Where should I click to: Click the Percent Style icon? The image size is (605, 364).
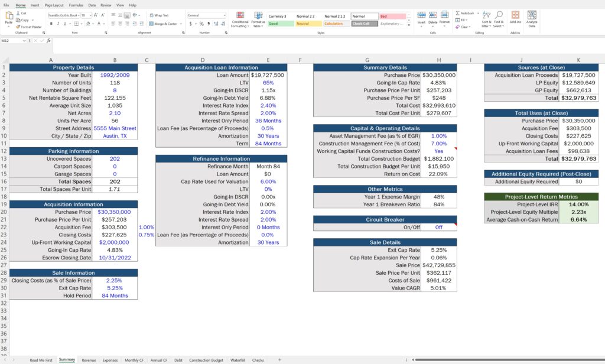pos(201,24)
